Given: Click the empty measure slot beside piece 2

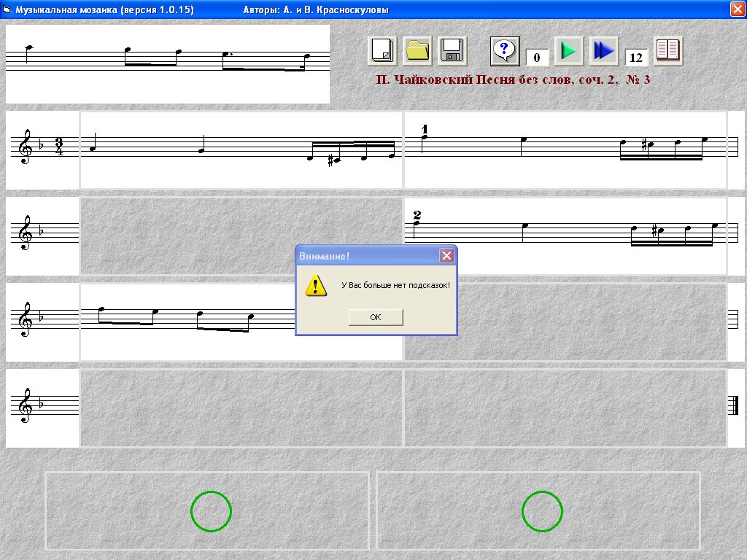Looking at the screenshot, I should pos(241,236).
